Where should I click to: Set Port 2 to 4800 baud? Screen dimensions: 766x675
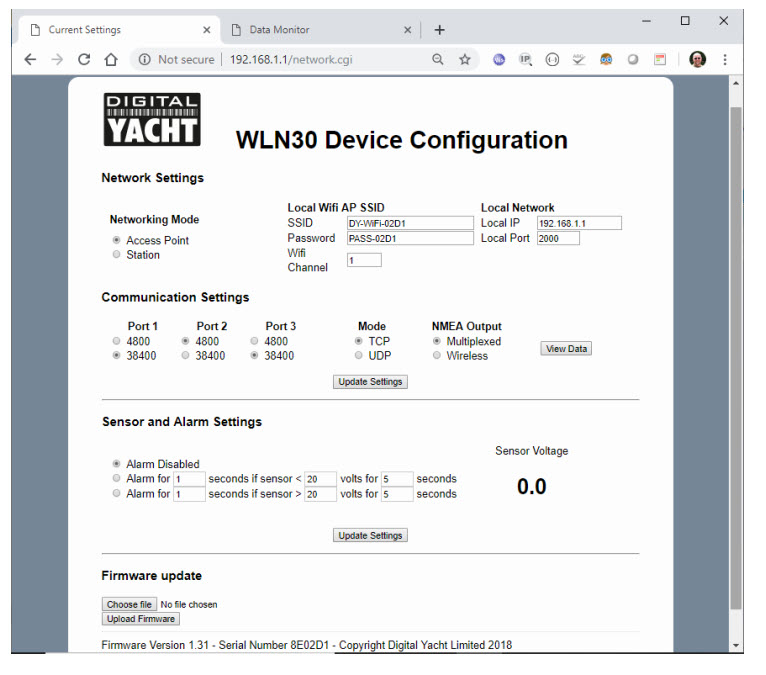[185, 341]
